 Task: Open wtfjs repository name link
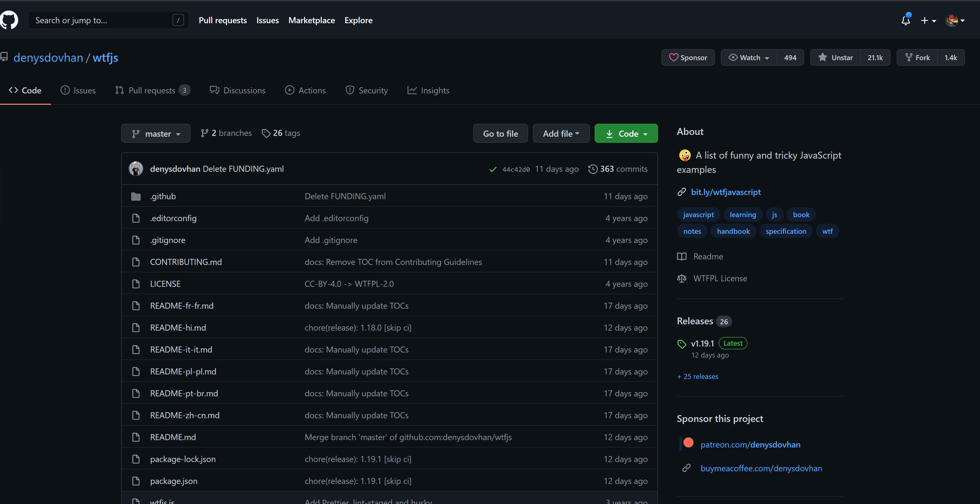point(105,58)
